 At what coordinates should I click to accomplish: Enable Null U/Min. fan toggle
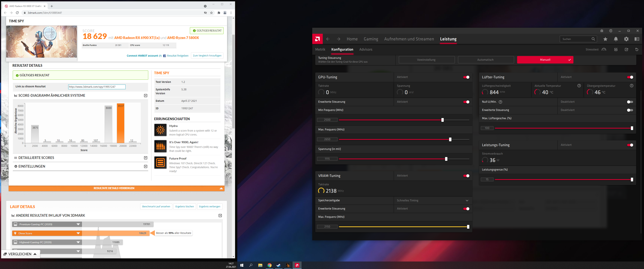click(x=630, y=102)
